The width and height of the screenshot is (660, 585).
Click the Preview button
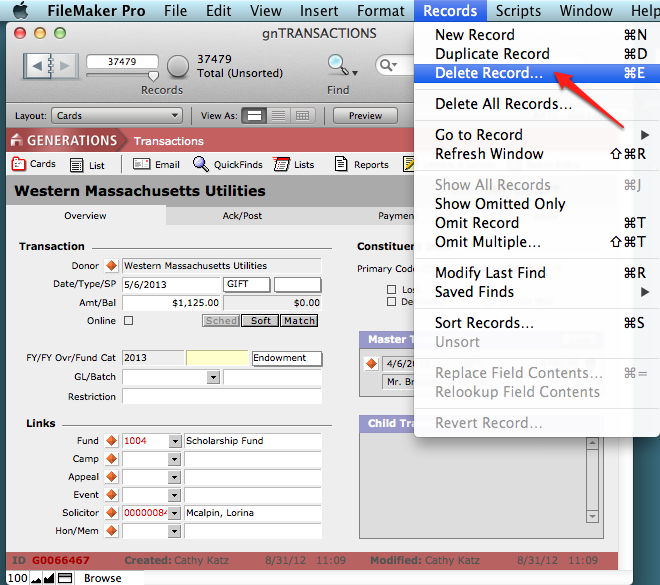coord(365,116)
